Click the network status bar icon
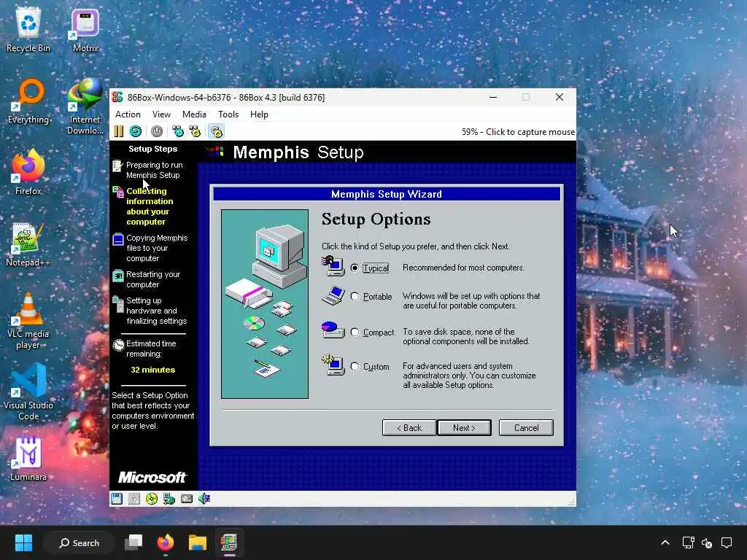This screenshot has width=747, height=560. pos(169,499)
